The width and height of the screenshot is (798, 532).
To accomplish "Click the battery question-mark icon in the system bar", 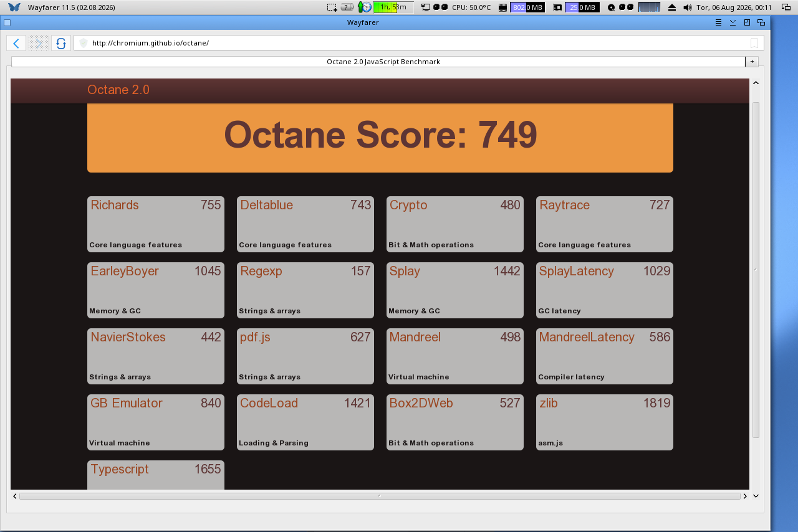I will coord(348,7).
